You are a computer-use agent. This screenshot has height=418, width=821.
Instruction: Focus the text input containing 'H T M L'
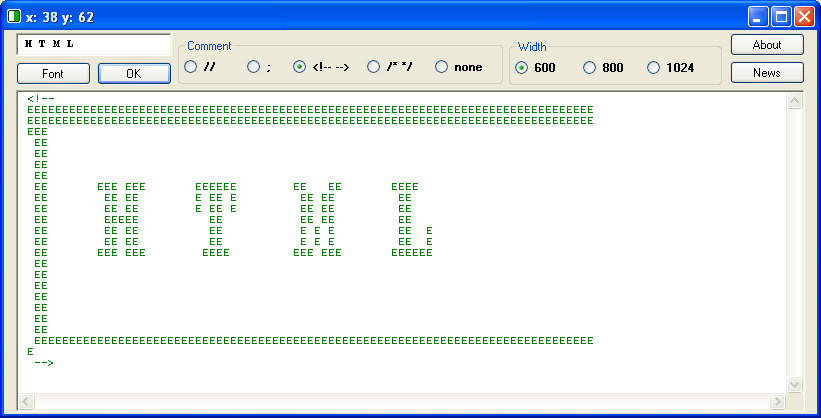tap(94, 45)
